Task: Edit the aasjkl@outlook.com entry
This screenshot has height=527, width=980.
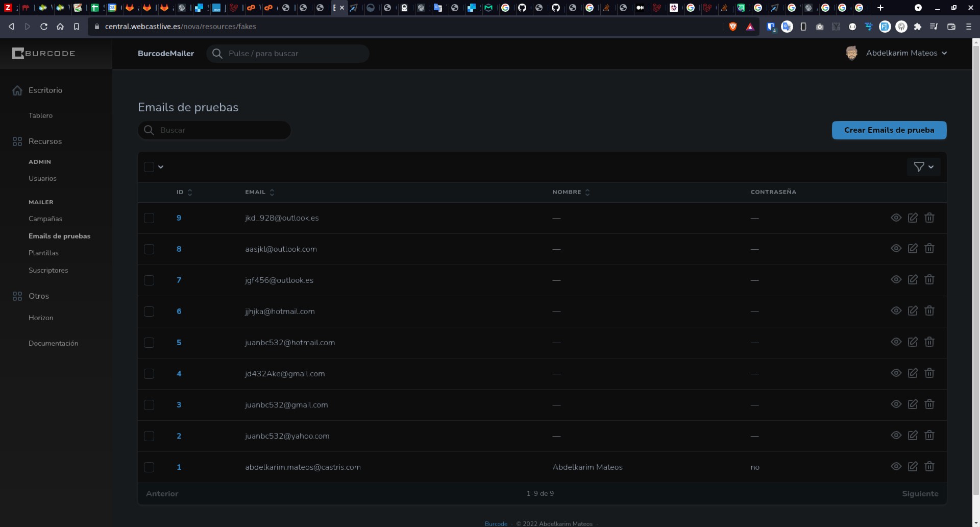Action: tap(913, 249)
